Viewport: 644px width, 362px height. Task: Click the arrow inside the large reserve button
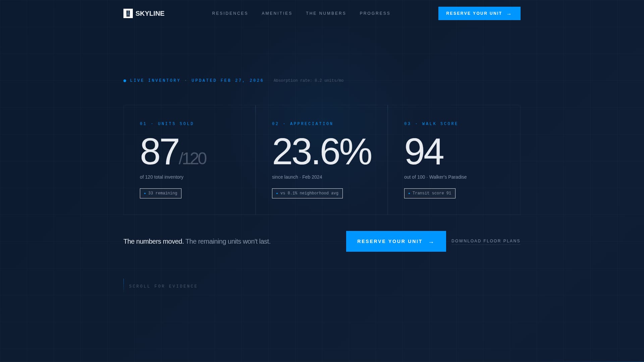click(x=431, y=241)
